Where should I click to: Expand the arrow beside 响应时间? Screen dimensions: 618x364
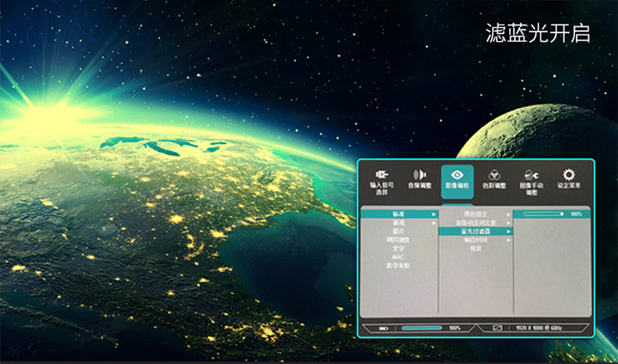pos(509,240)
